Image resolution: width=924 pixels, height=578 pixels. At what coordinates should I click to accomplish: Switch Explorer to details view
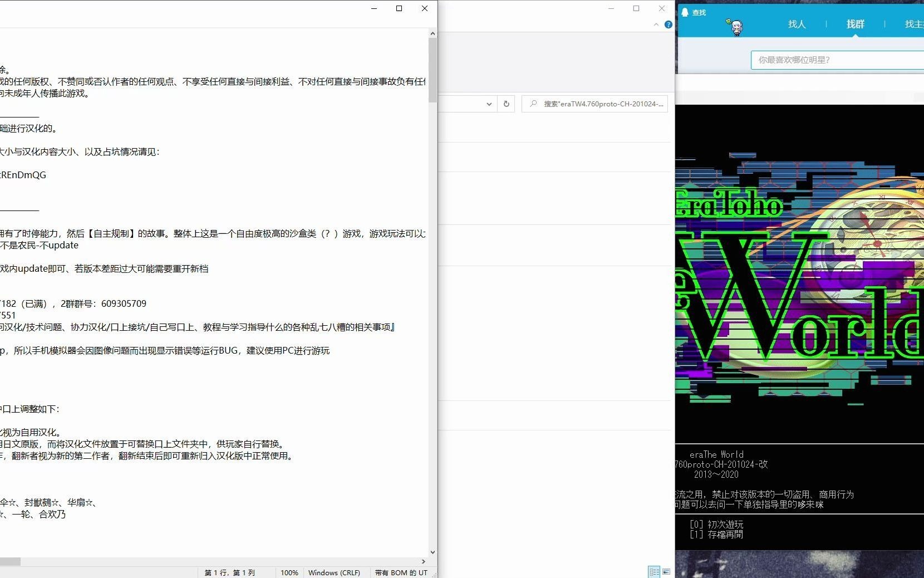[654, 572]
